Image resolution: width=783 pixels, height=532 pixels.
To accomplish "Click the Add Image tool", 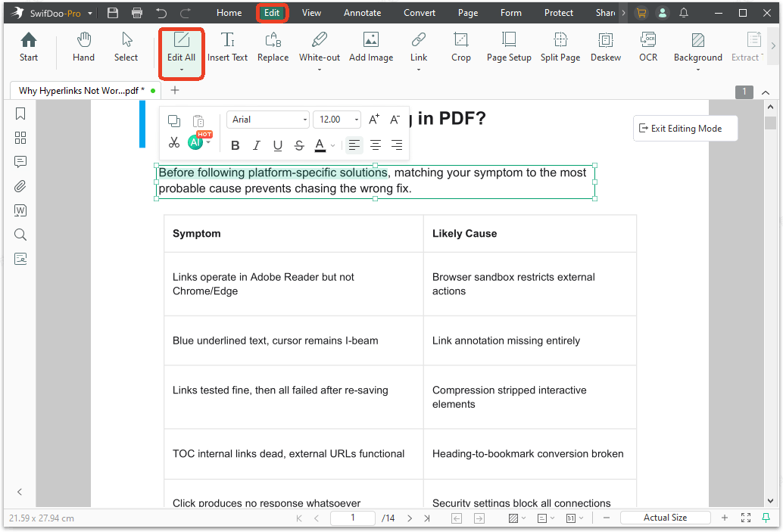I will pyautogui.click(x=371, y=47).
